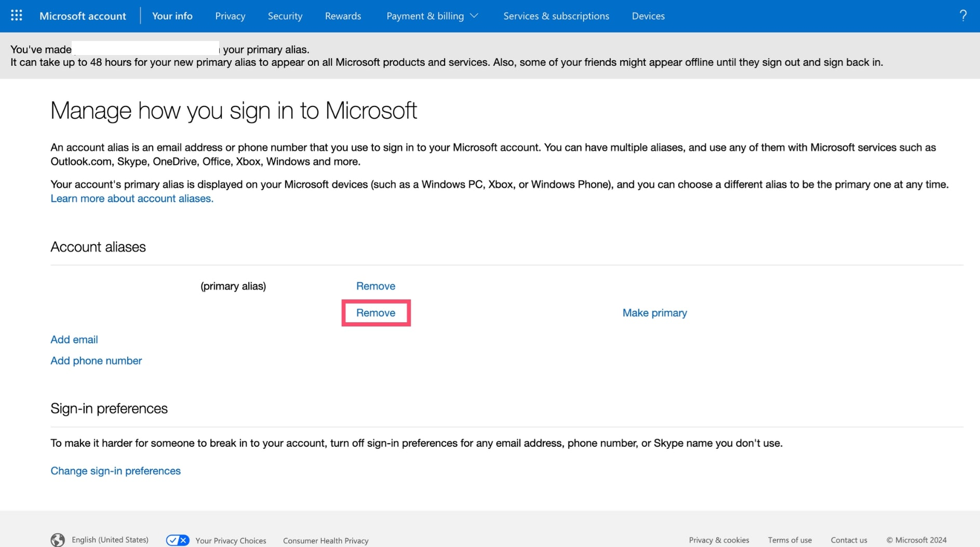This screenshot has height=547, width=980.
Task: Click the Manage how you sign in heading
Action: pyautogui.click(x=234, y=111)
